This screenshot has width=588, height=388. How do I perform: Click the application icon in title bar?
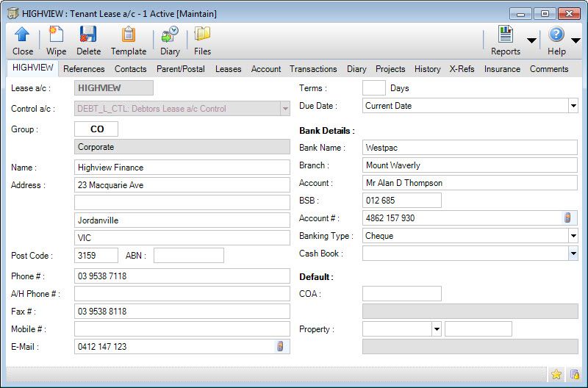[x=13, y=14]
